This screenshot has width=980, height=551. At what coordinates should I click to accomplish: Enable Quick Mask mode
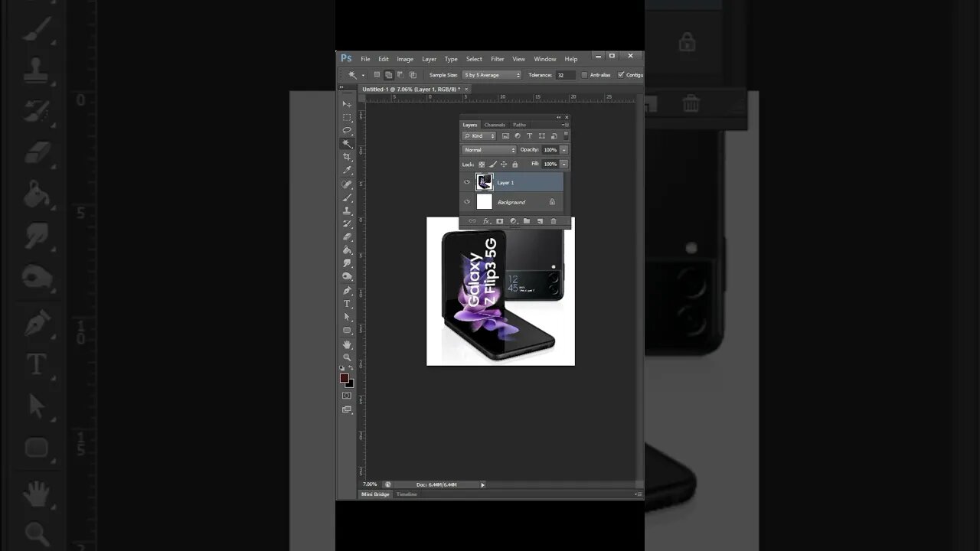[x=347, y=396]
